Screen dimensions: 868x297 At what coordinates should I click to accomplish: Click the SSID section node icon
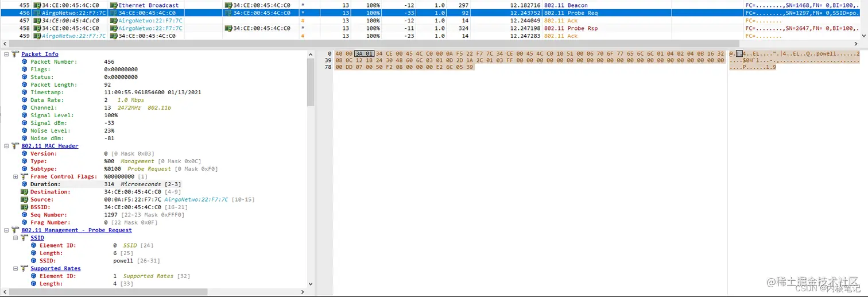click(25, 238)
